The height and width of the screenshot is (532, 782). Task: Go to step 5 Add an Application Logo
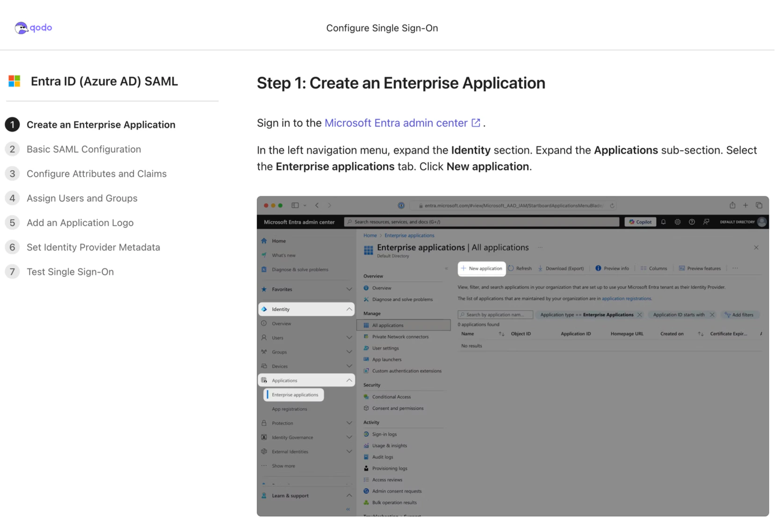tap(70, 223)
